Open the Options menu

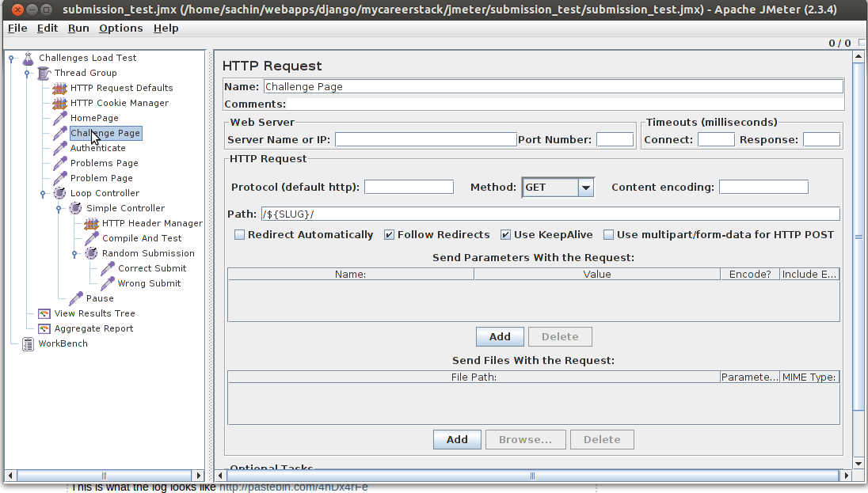point(120,28)
